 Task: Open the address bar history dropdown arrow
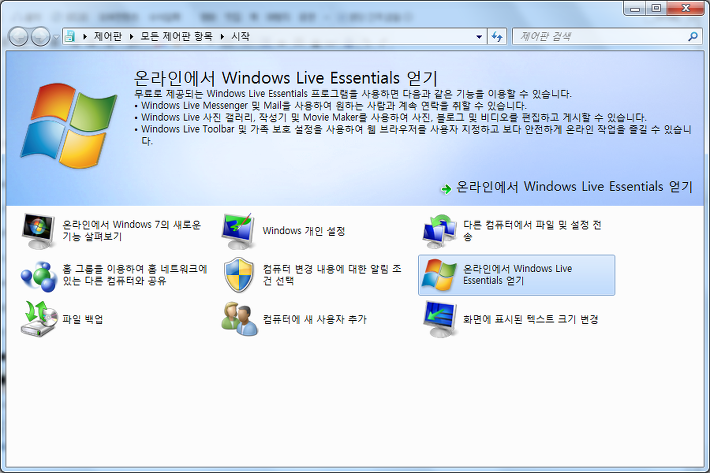pos(479,37)
